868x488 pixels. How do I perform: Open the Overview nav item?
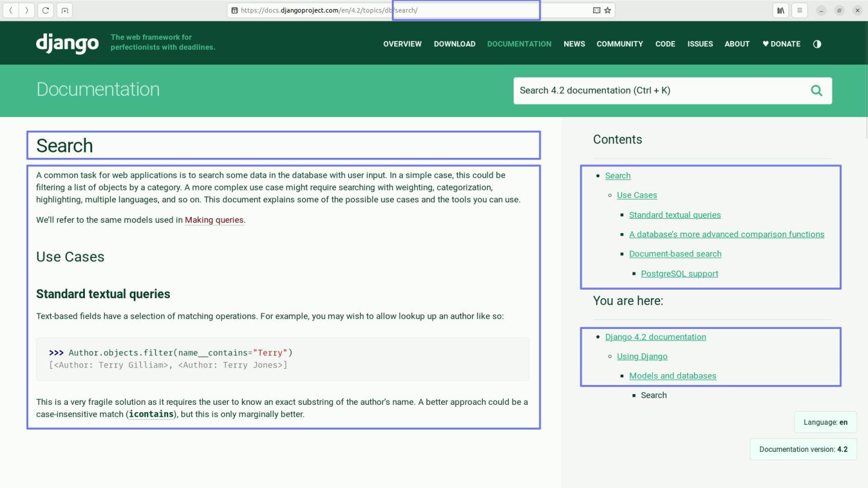coord(403,44)
